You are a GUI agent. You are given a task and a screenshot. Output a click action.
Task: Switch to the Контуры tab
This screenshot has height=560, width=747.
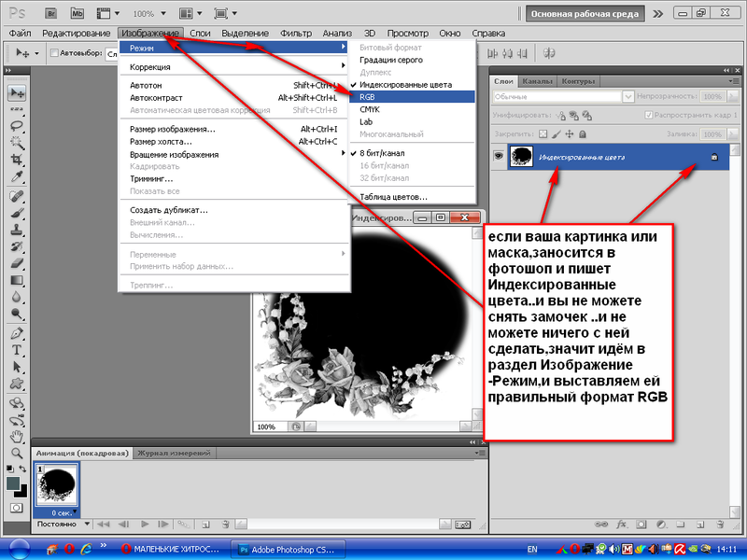click(578, 81)
